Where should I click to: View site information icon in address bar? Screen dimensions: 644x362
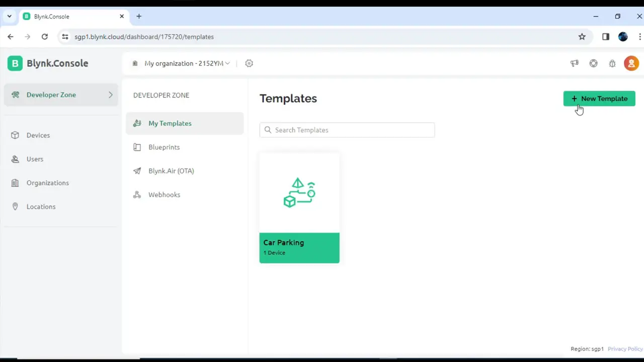(65, 37)
